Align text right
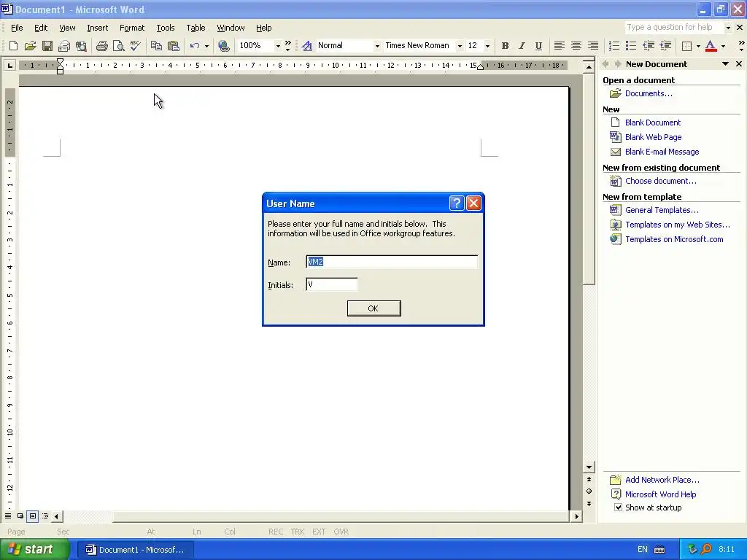 tap(592, 46)
